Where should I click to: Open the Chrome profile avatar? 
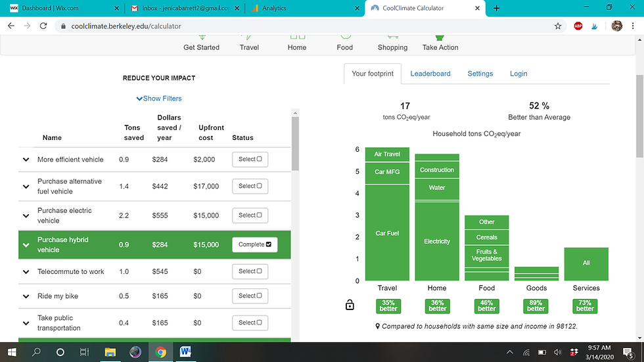(616, 26)
